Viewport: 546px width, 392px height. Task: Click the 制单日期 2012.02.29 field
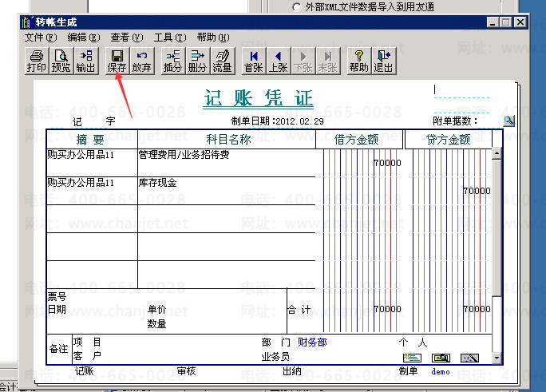277,121
